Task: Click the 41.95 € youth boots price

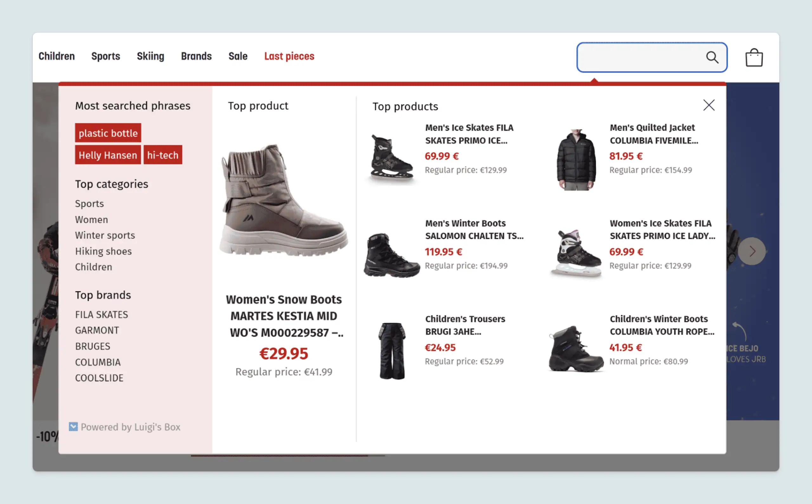Action: [626, 348]
